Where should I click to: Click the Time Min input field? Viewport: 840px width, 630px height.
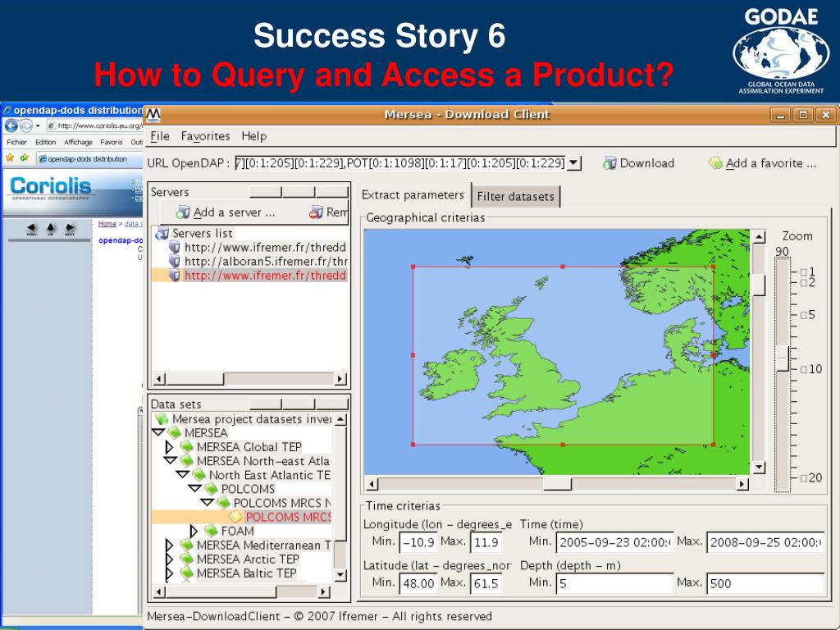(x=614, y=542)
